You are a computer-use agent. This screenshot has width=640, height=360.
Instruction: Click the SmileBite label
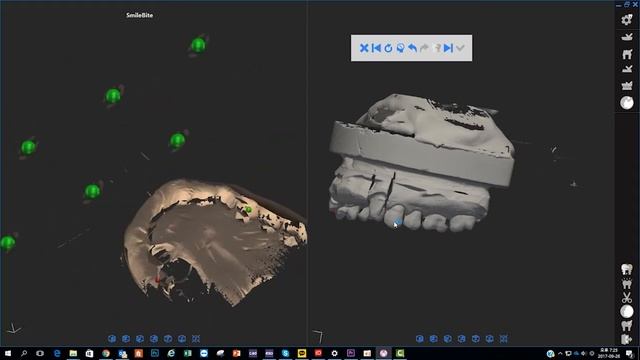(x=140, y=15)
